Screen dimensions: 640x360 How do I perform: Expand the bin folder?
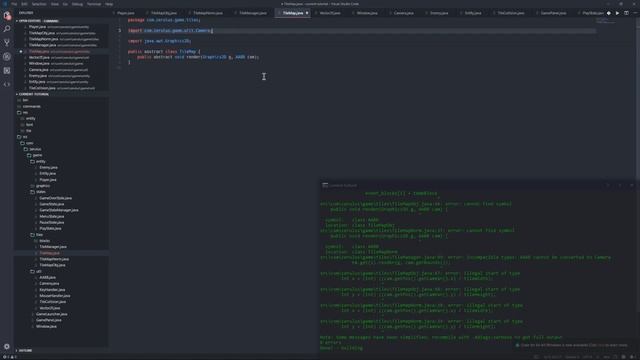(25, 100)
